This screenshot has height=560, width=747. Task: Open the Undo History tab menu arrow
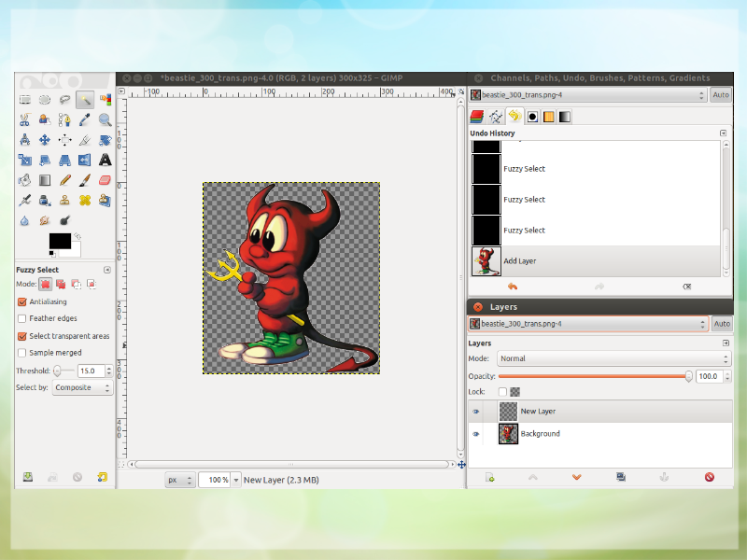(x=723, y=133)
